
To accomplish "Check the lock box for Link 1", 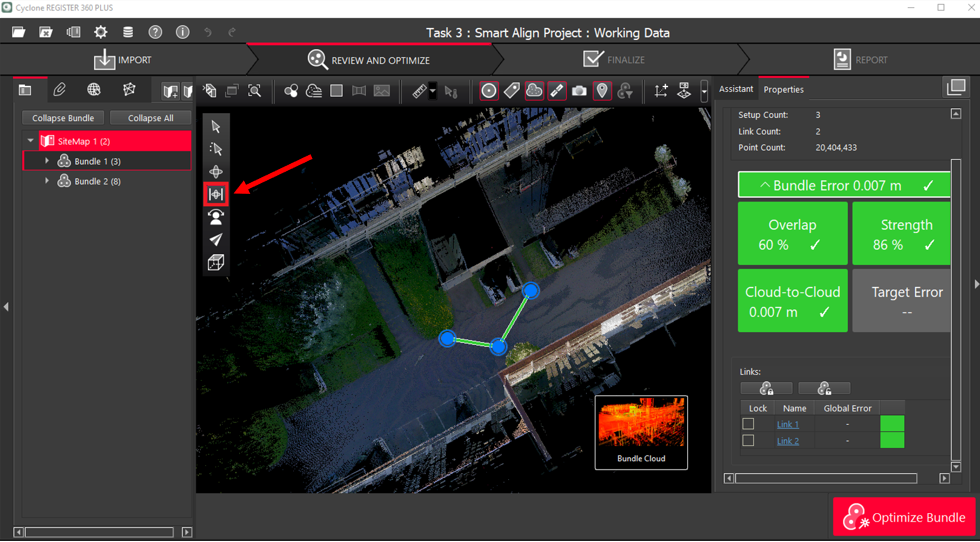I will [x=748, y=424].
